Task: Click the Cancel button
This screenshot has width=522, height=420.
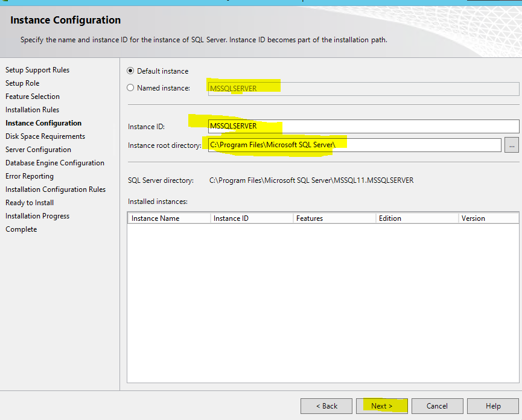Action: click(x=437, y=406)
